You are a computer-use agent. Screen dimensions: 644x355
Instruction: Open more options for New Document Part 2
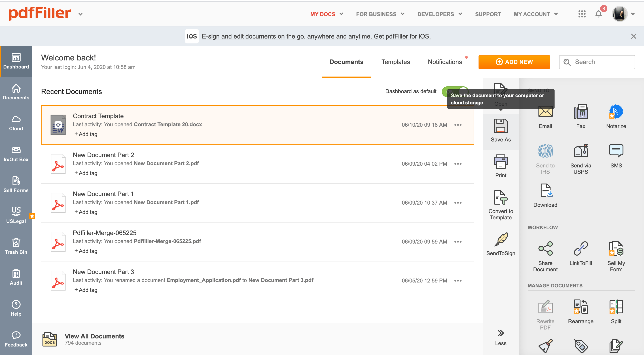(x=458, y=164)
